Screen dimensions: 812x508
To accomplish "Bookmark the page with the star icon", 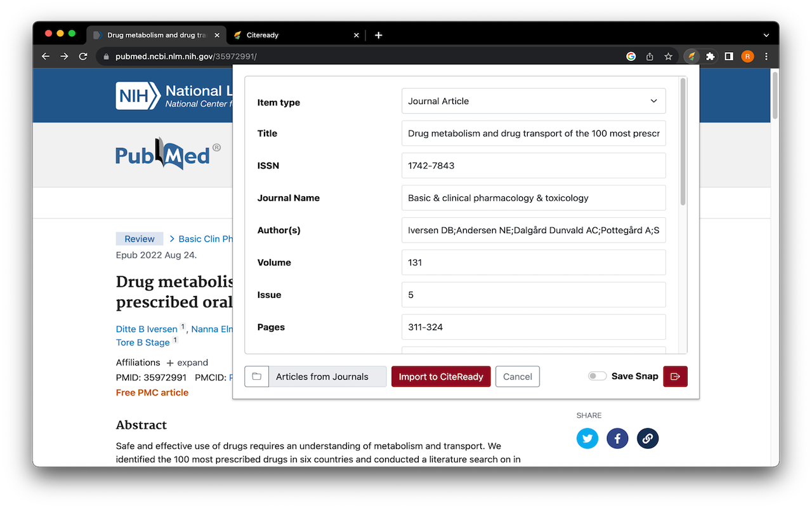I will [x=668, y=56].
